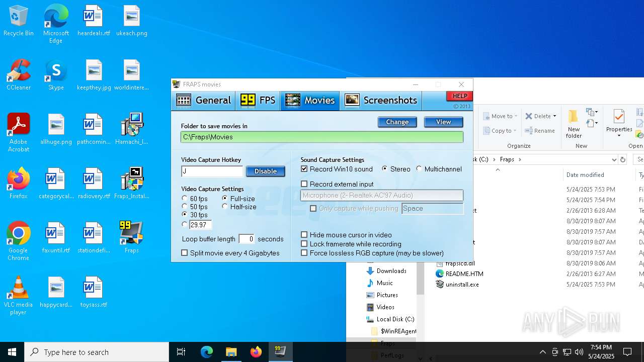Click New folder in Explorer ribbon
The width and height of the screenshot is (644, 362).
574,124
